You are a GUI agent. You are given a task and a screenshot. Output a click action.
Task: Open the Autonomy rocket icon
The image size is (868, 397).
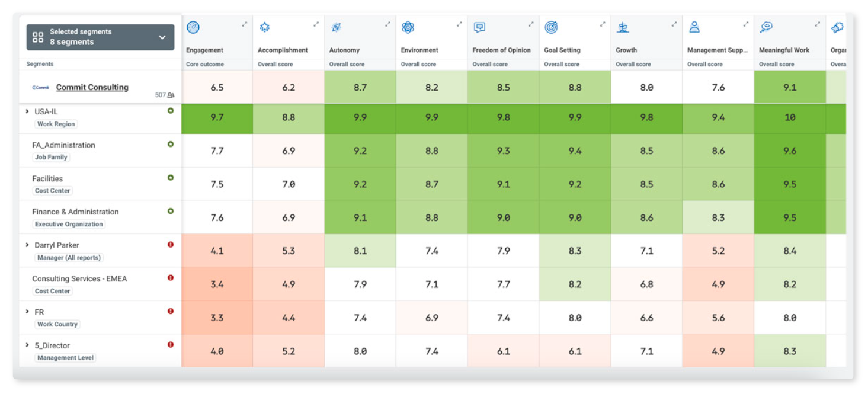coord(336,27)
